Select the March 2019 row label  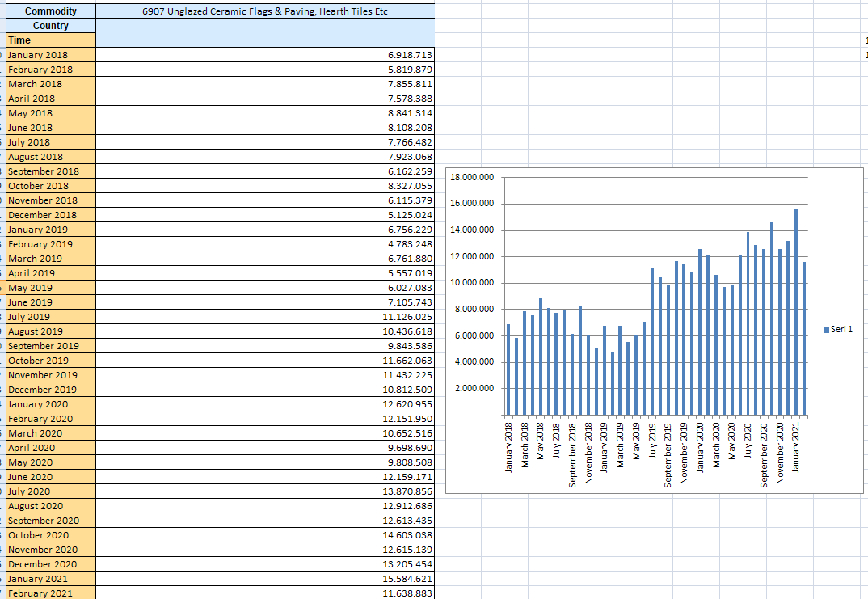51,259
